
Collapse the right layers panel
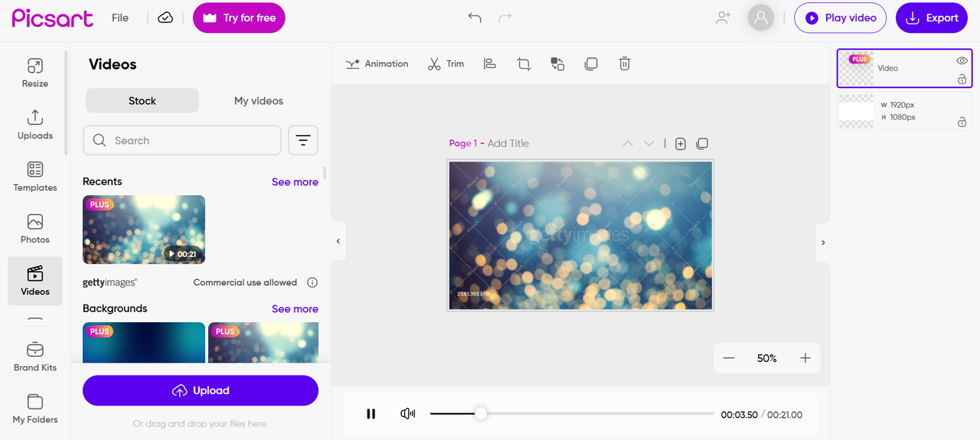823,243
